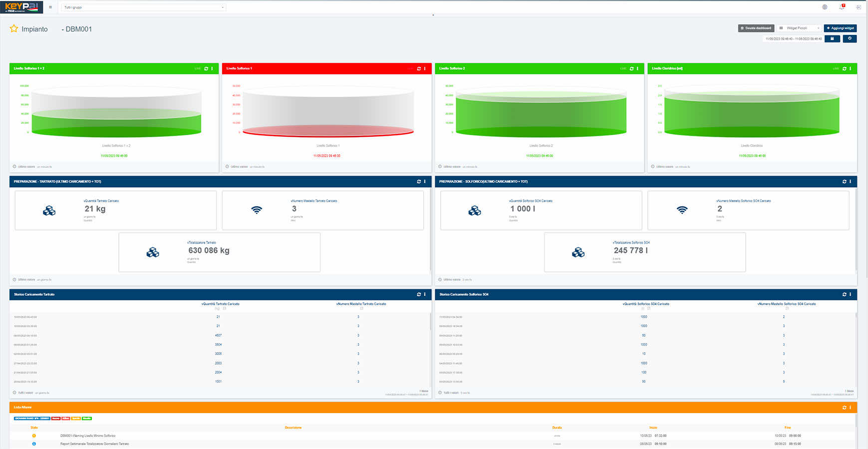The width and height of the screenshot is (868, 449).
Task: Select the 245 778 l totalizer value
Action: pyautogui.click(x=631, y=250)
